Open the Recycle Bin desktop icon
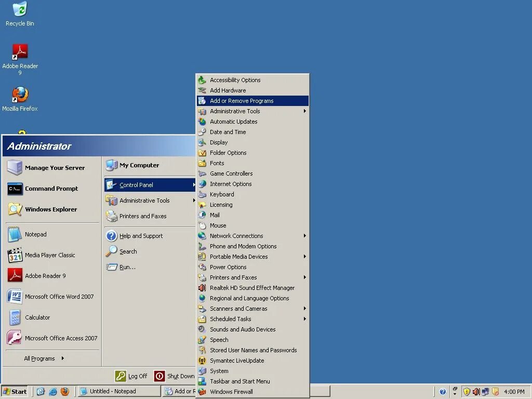 coord(20,14)
